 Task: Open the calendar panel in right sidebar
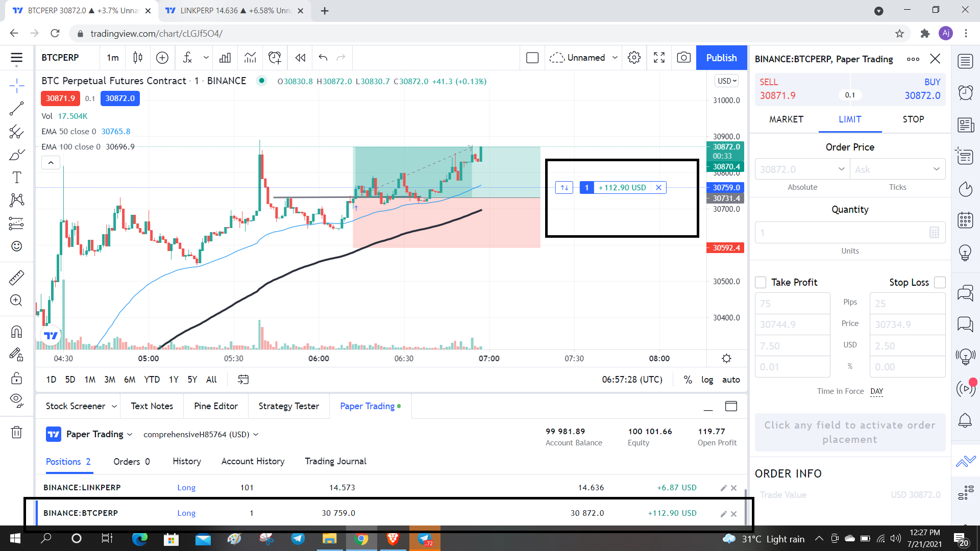(x=965, y=220)
